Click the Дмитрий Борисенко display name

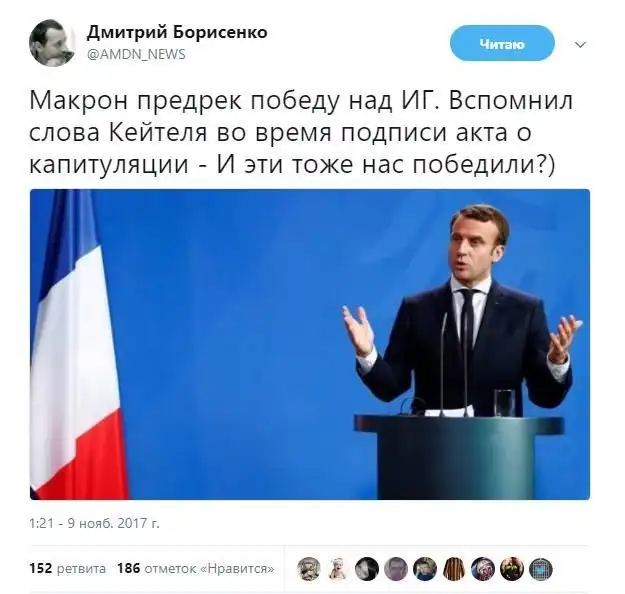(x=177, y=33)
